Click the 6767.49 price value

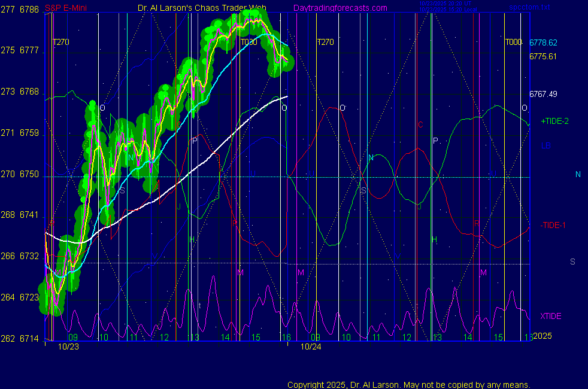pos(543,94)
